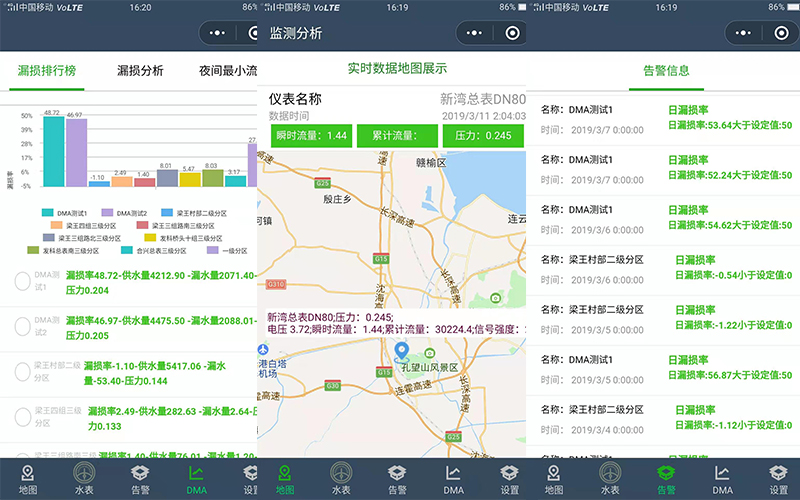Screen dimensions: 800x500
Task: Select the radio circle for DMA测试1 in the list
Action: coord(23,282)
